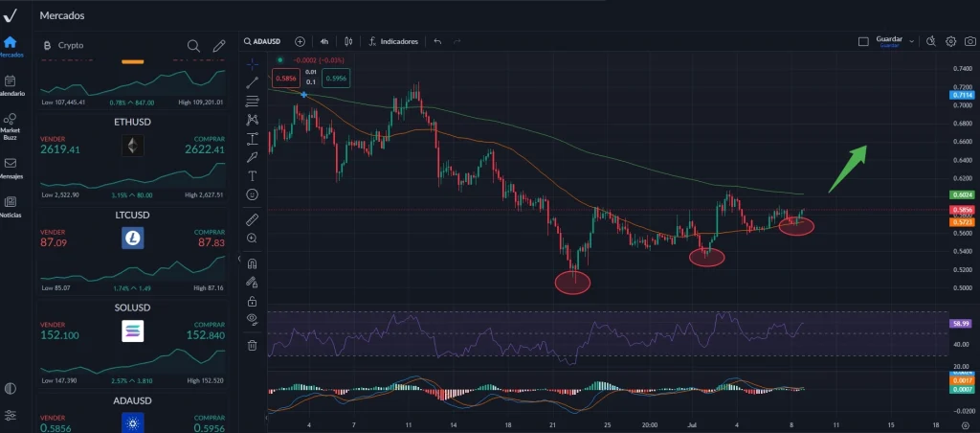The image size is (980, 433).
Task: Select the text annotation tool
Action: 253,176
